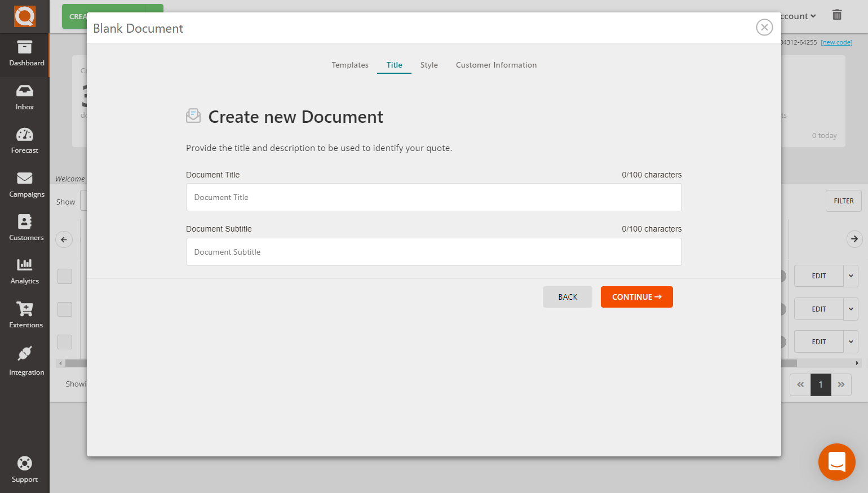868x493 pixels.
Task: Open the Extentions section
Action: tap(25, 315)
